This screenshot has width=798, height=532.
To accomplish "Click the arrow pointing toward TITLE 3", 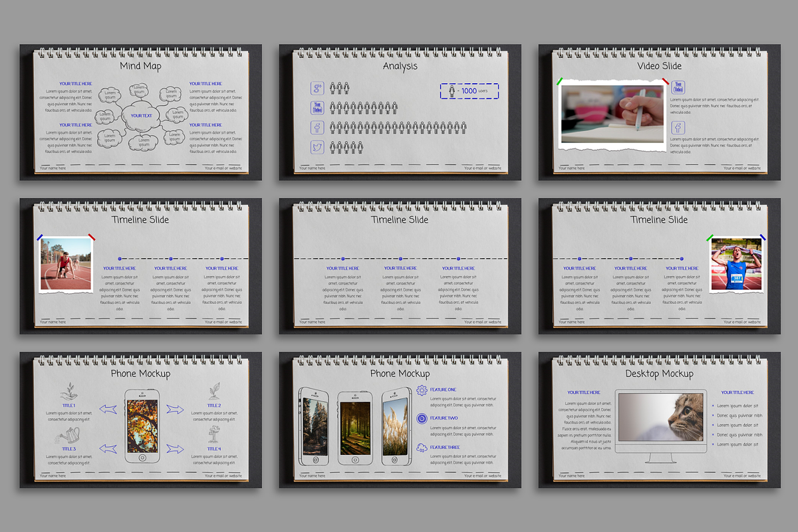I will [x=108, y=449].
